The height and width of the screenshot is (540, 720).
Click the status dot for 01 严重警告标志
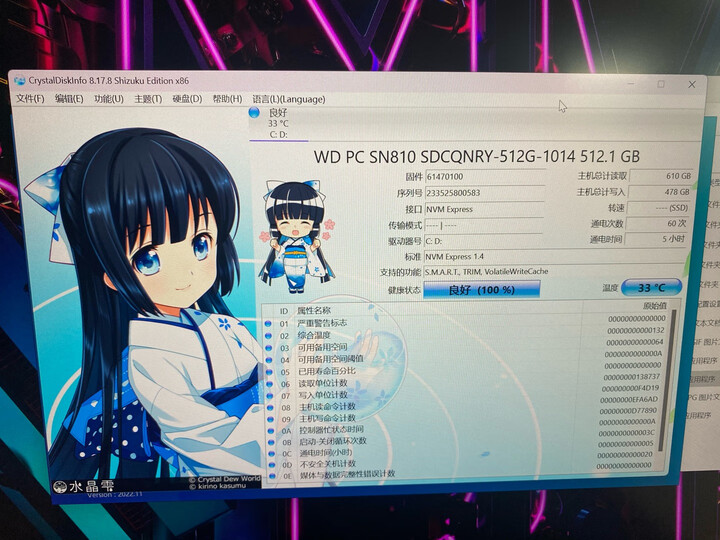click(268, 323)
